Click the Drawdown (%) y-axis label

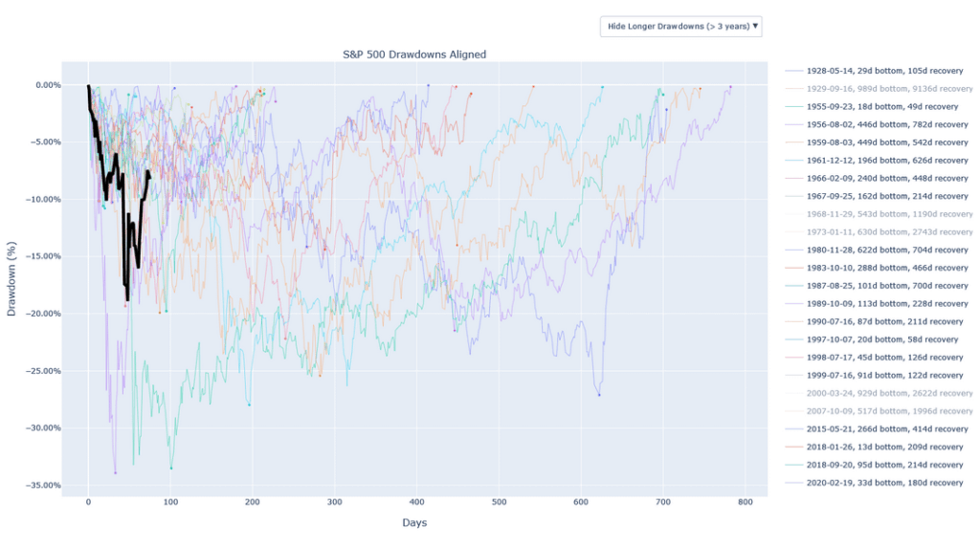(x=11, y=278)
